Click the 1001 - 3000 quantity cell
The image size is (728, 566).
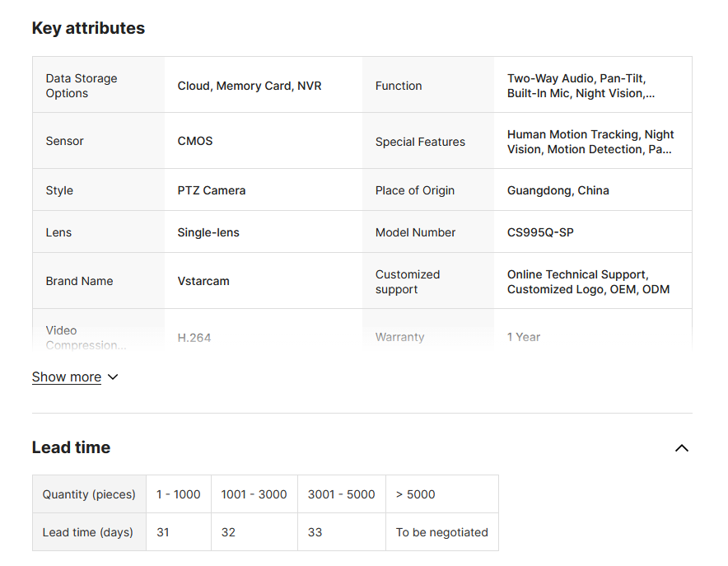254,494
